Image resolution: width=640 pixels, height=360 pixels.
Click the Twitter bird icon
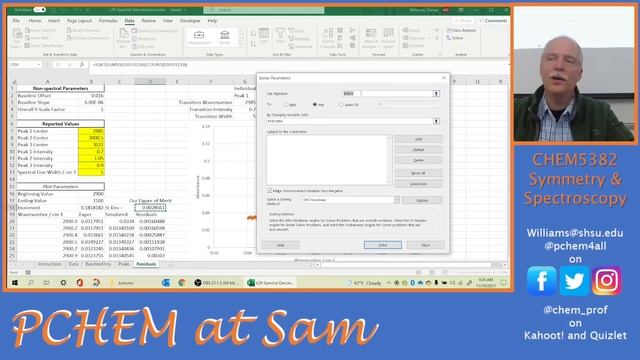click(x=574, y=281)
